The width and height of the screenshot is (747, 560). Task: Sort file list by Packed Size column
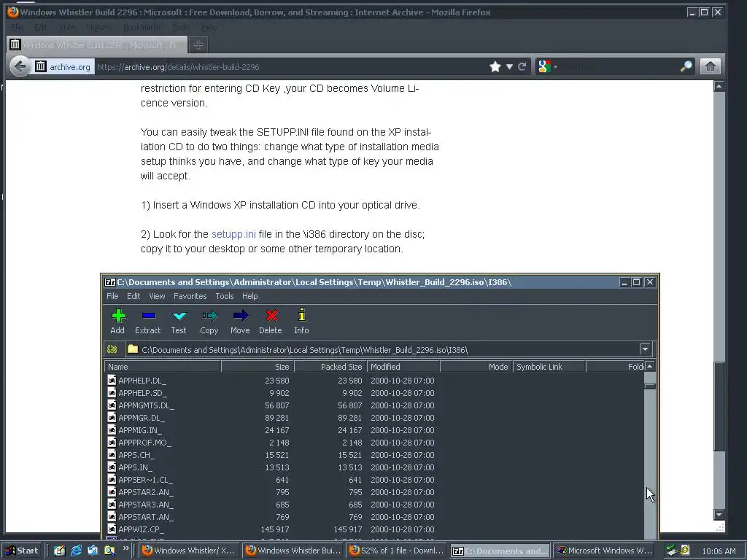pyautogui.click(x=330, y=367)
